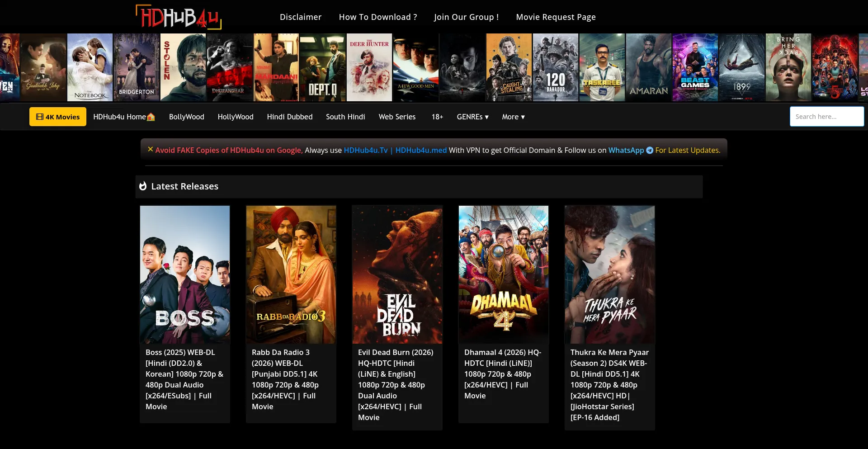Select the 1899 poster in the carousel
Screen dimensions: 868x449
pyautogui.click(x=742, y=67)
